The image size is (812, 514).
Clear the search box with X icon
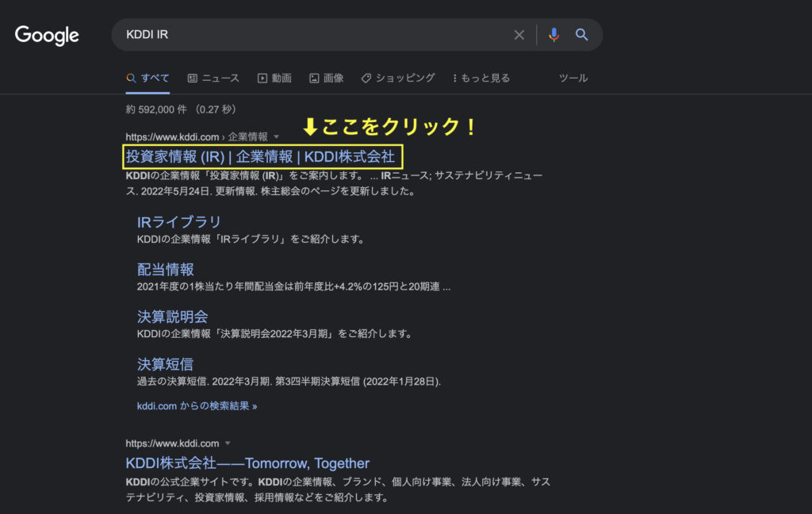click(x=519, y=35)
